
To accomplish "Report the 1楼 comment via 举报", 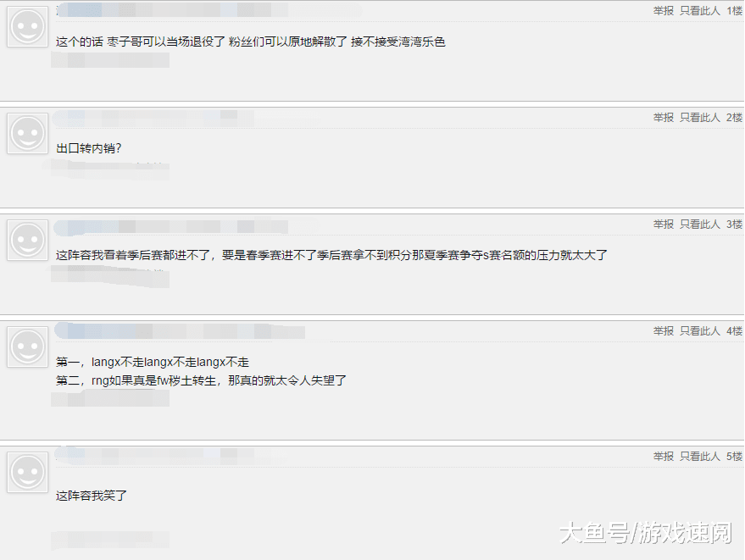I will click(664, 11).
